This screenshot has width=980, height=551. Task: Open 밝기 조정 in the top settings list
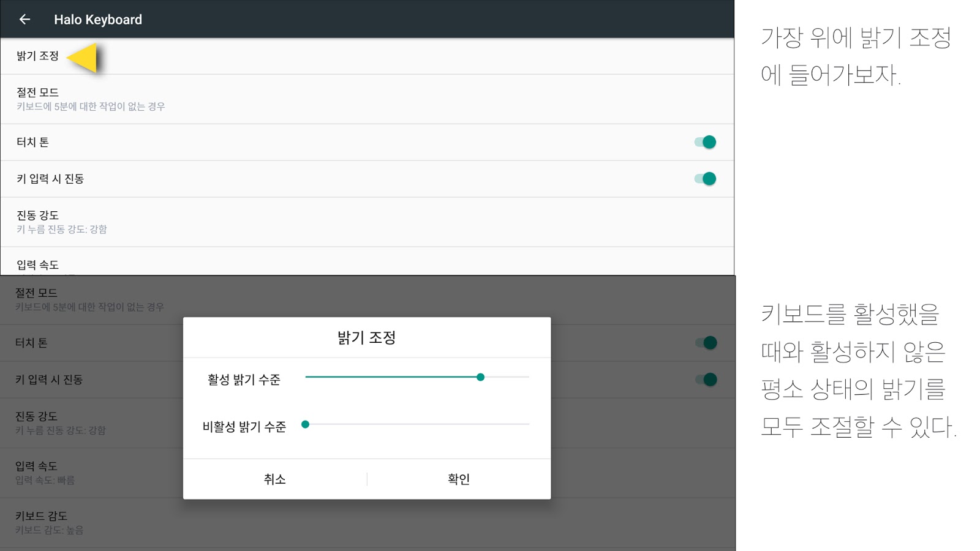coord(367,56)
